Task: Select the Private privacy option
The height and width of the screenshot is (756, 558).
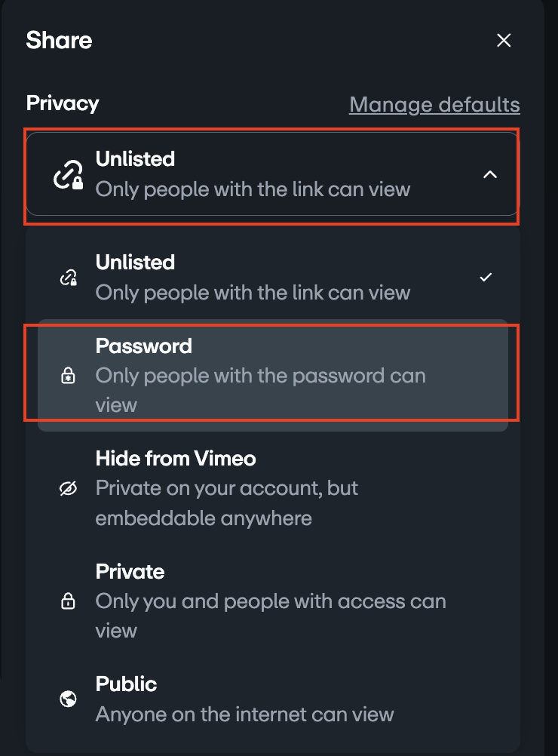Action: point(271,601)
